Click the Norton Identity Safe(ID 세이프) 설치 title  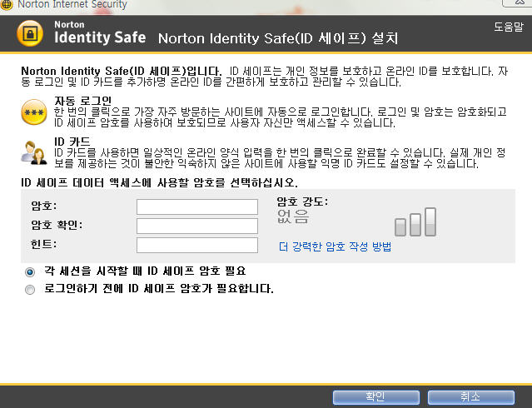click(x=278, y=38)
